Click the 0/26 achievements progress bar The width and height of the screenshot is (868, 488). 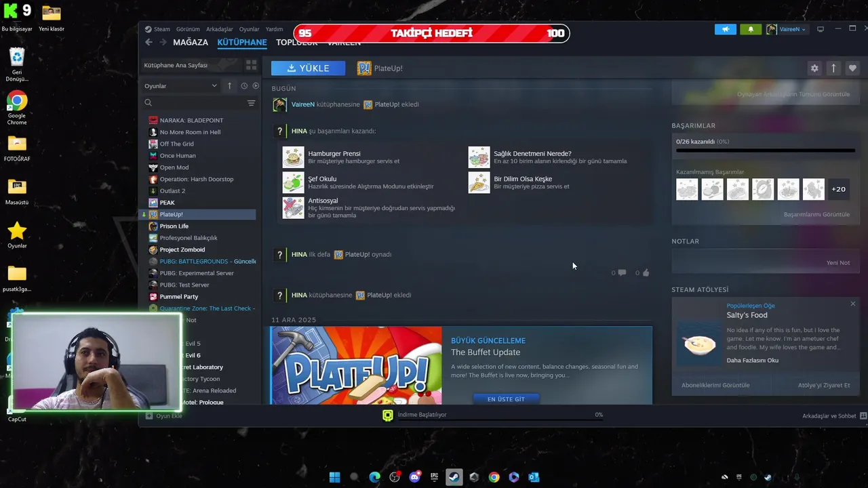[x=765, y=150]
